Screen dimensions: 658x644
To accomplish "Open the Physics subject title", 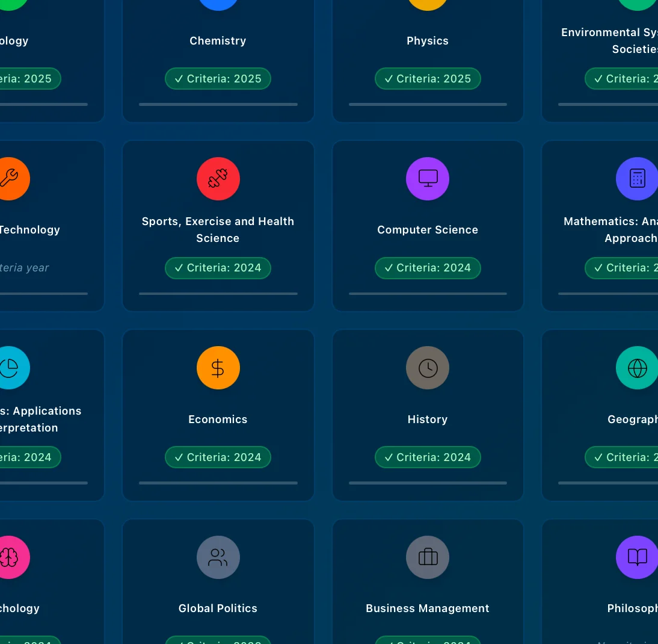I will [428, 41].
